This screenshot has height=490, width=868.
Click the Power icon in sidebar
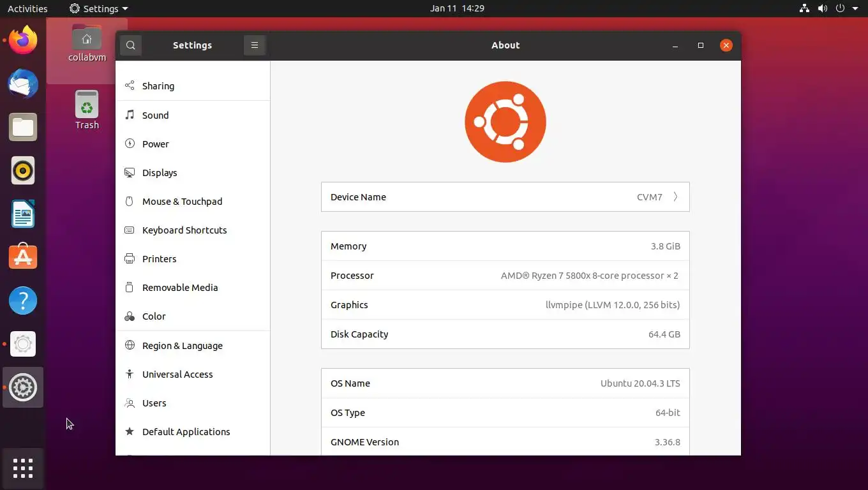[130, 144]
